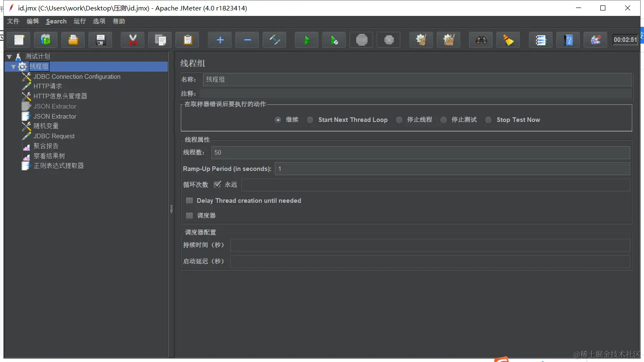Viewport: 644px width, 362px height.
Task: Select the Stop Test Now radio button
Action: point(488,120)
